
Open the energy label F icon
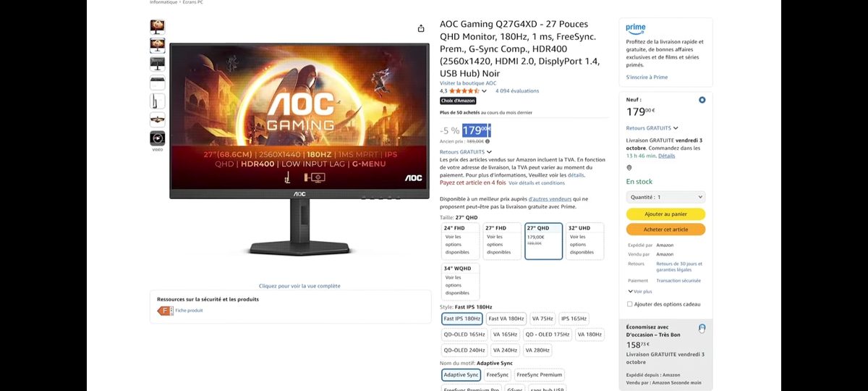164,311
